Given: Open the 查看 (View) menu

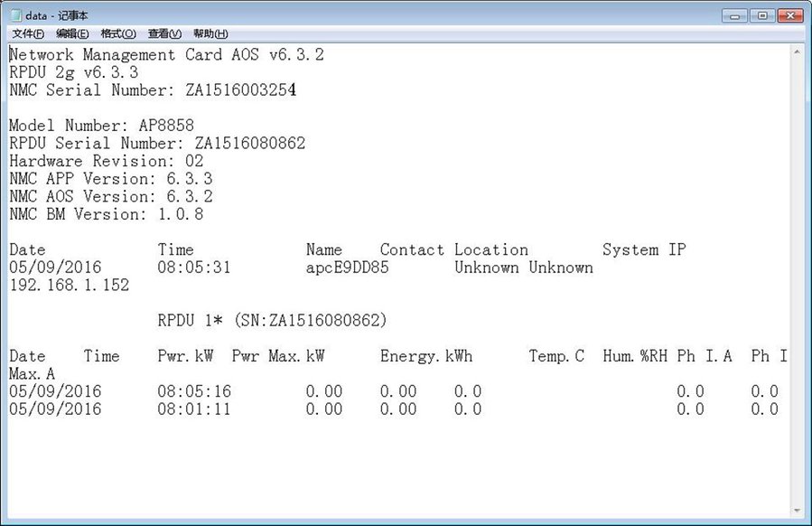Looking at the screenshot, I should pyautogui.click(x=164, y=33).
